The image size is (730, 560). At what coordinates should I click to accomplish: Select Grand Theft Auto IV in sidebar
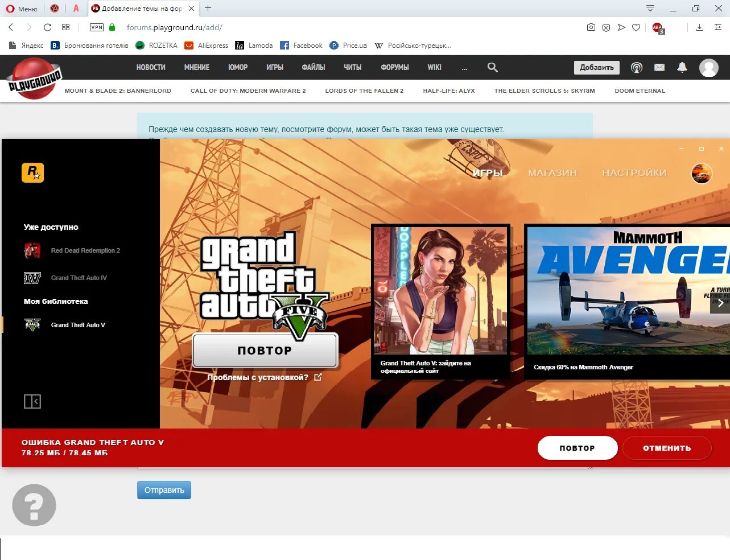[66, 278]
